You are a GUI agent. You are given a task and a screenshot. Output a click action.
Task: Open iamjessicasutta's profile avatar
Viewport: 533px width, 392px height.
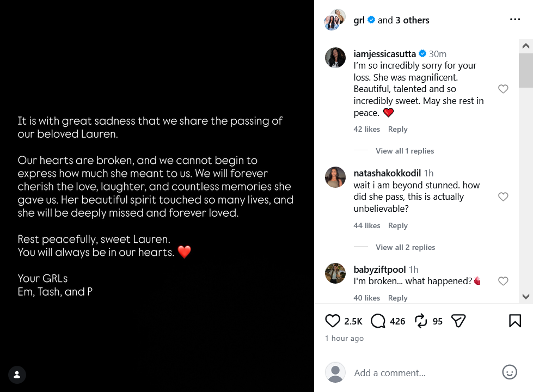335,58
